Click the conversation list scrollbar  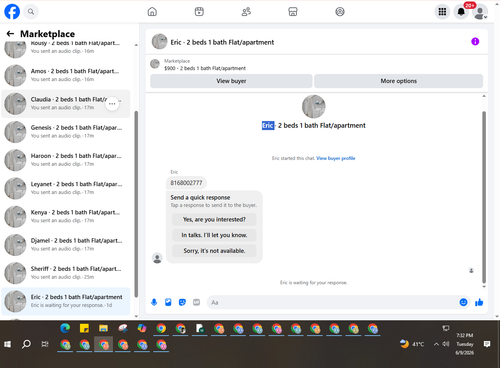pos(136,204)
